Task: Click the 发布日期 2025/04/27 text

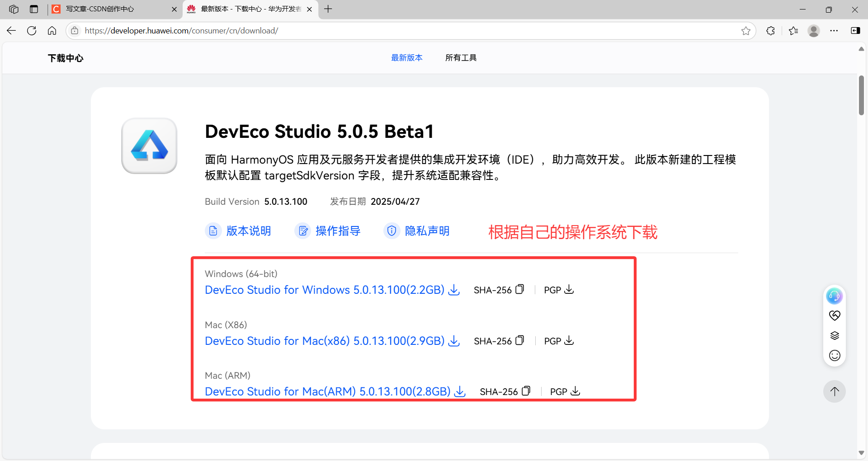Action: (x=375, y=202)
